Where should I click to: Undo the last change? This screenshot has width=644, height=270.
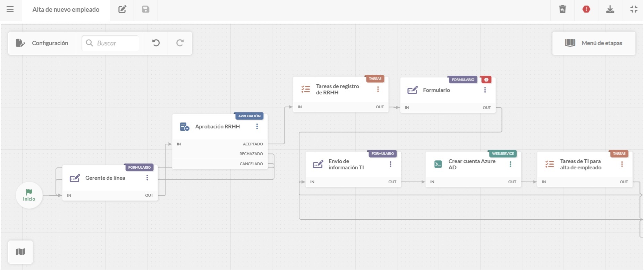coord(156,43)
